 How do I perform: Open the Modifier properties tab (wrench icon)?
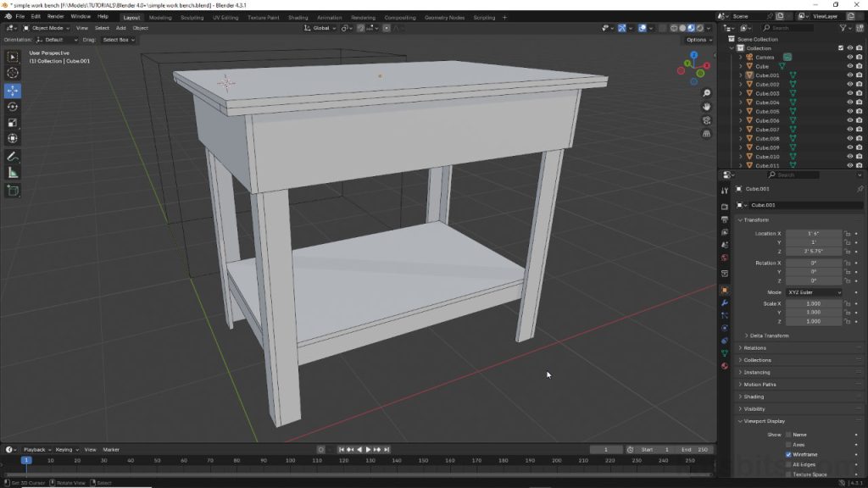tap(725, 303)
